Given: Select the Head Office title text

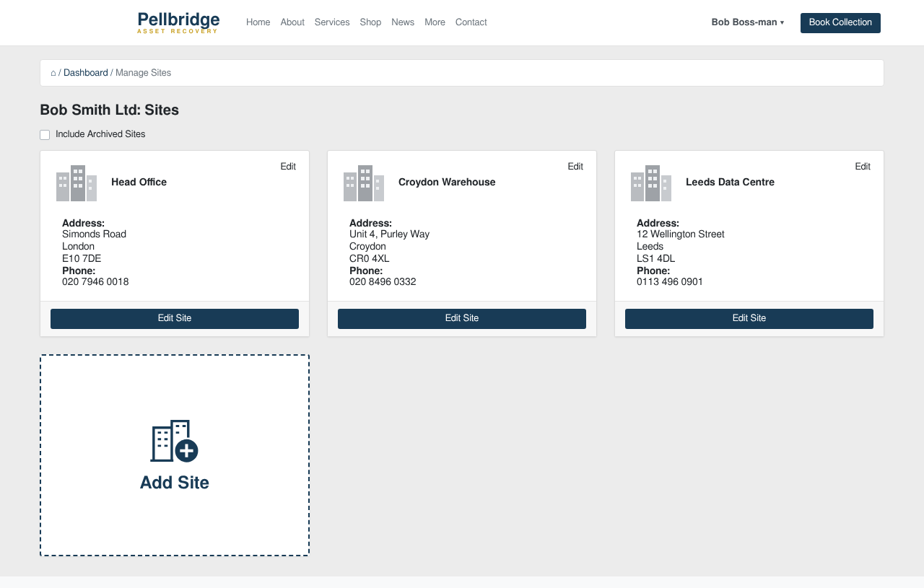Looking at the screenshot, I should pos(139,183).
